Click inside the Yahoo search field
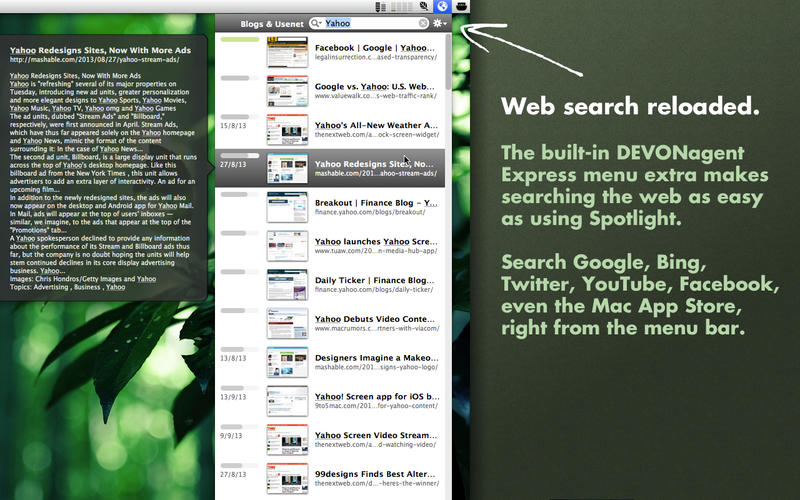 pyautogui.click(x=368, y=23)
